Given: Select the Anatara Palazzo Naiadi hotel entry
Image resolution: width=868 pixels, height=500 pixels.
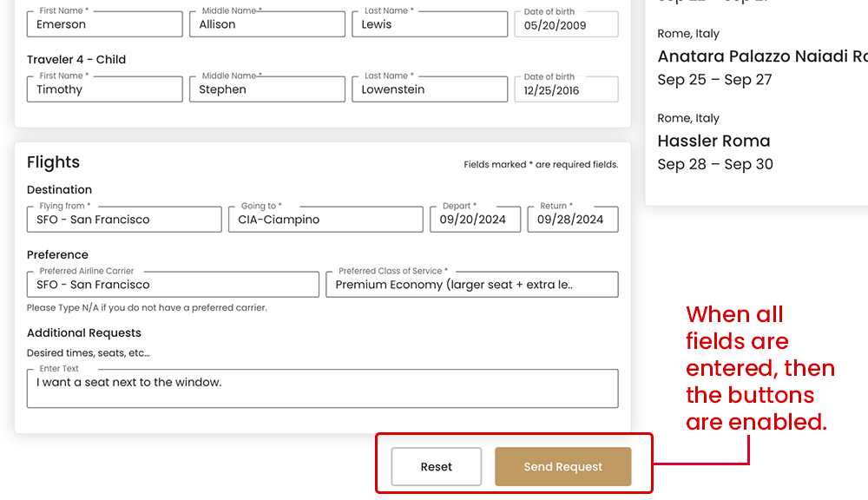Looking at the screenshot, I should pyautogui.click(x=762, y=56).
